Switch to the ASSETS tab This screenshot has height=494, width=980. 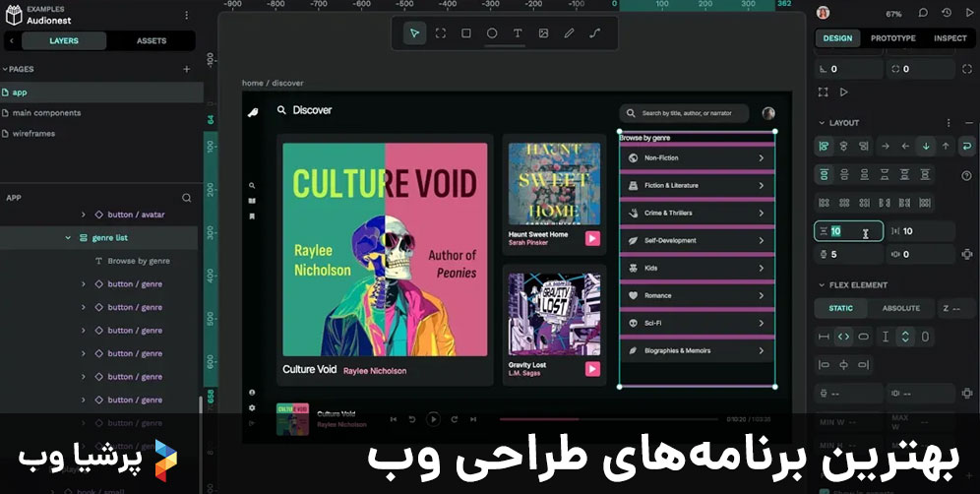(152, 40)
